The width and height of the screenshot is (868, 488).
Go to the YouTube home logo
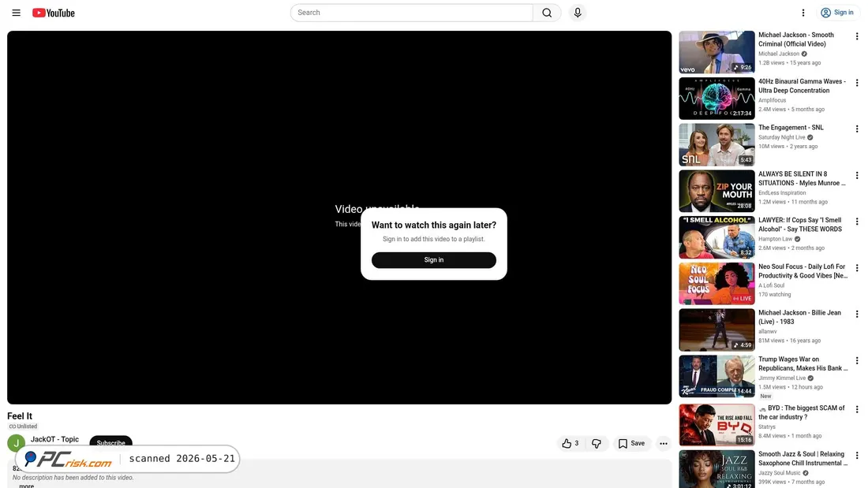coord(54,13)
